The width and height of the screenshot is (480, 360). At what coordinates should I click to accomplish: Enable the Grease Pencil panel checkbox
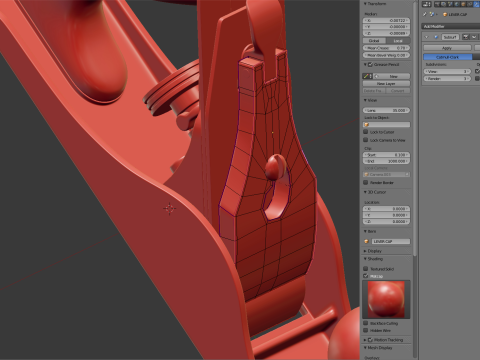pos(370,64)
